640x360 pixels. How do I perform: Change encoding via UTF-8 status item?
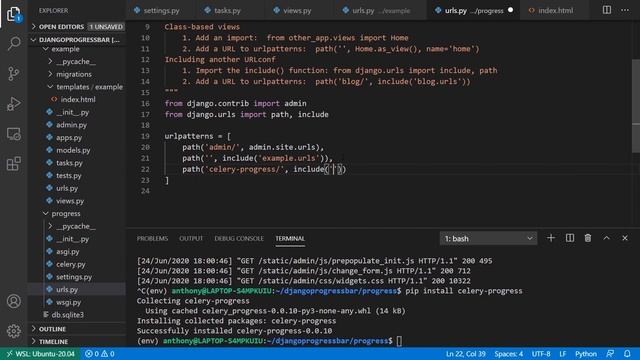pos(541,354)
